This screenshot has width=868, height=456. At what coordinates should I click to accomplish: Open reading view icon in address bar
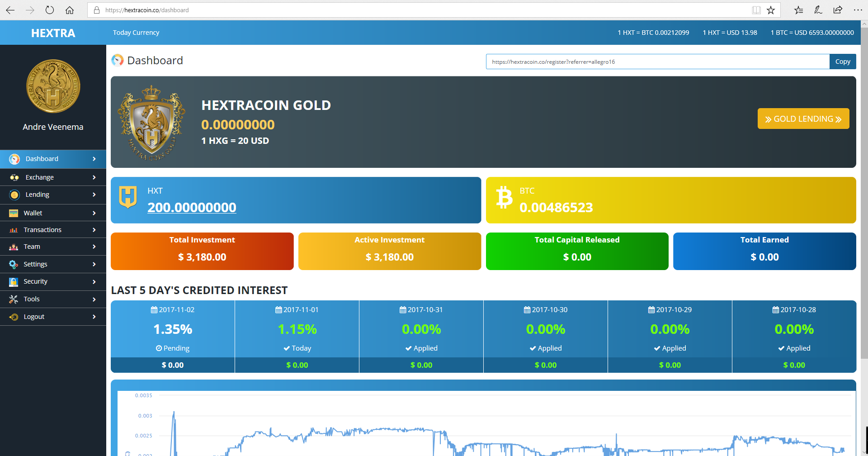(x=756, y=10)
